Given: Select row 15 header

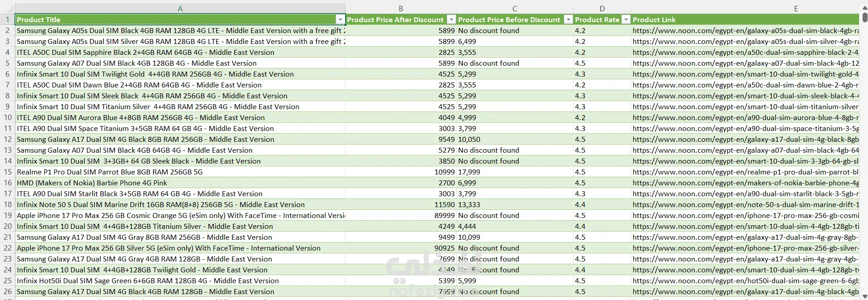Looking at the screenshot, I should [x=8, y=172].
